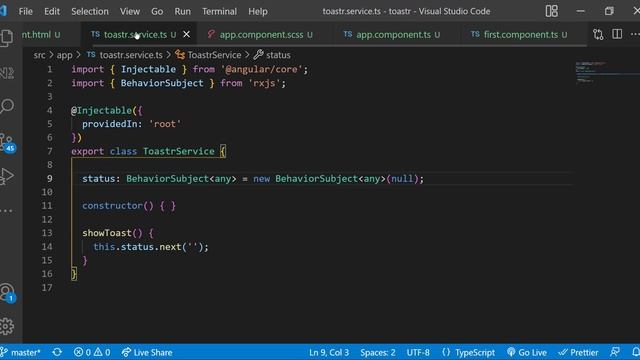Open the Manage gear icon

(x=7, y=326)
